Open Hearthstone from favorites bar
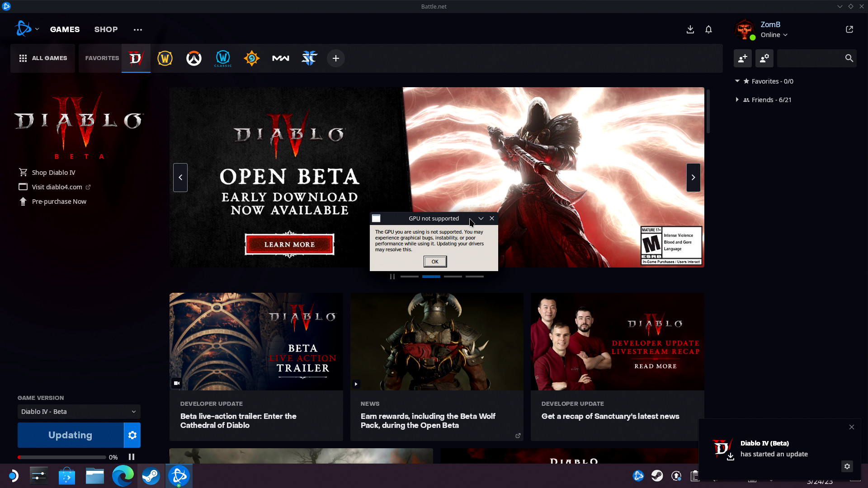This screenshot has height=488, width=868. (x=252, y=58)
